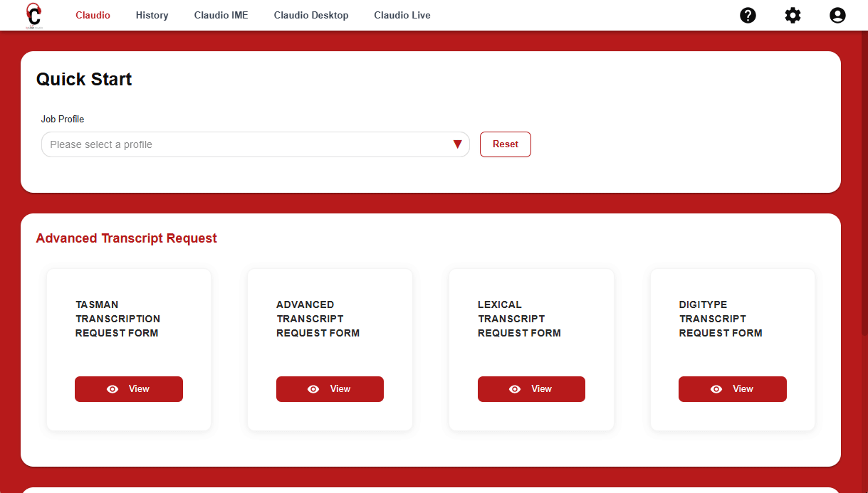
Task: Go to the Claudio Desktop tab
Action: click(311, 15)
